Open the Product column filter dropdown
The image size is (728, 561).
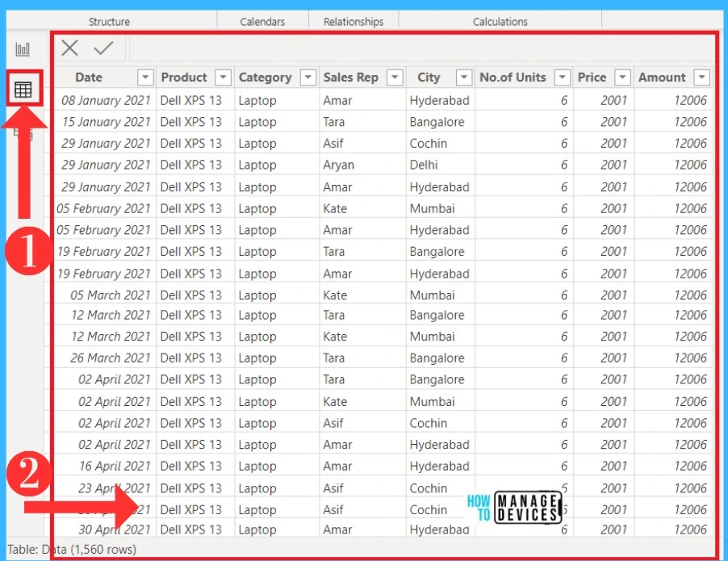(224, 77)
